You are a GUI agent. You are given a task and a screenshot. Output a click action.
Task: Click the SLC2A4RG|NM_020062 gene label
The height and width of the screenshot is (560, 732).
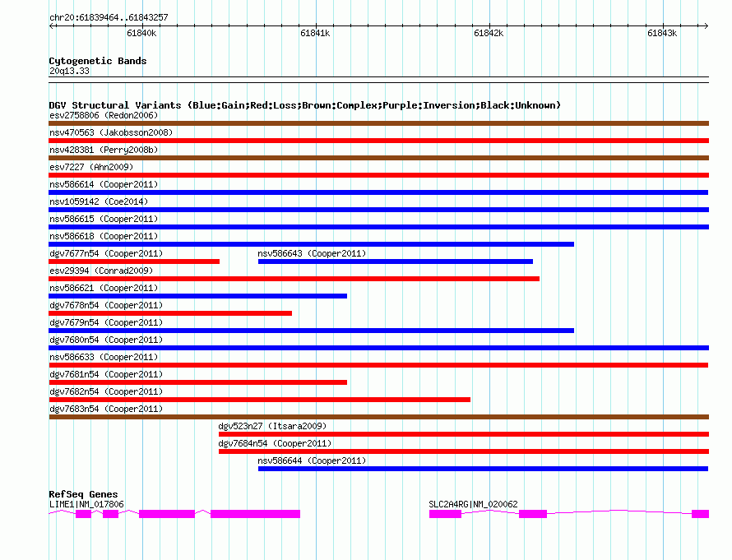tap(473, 504)
